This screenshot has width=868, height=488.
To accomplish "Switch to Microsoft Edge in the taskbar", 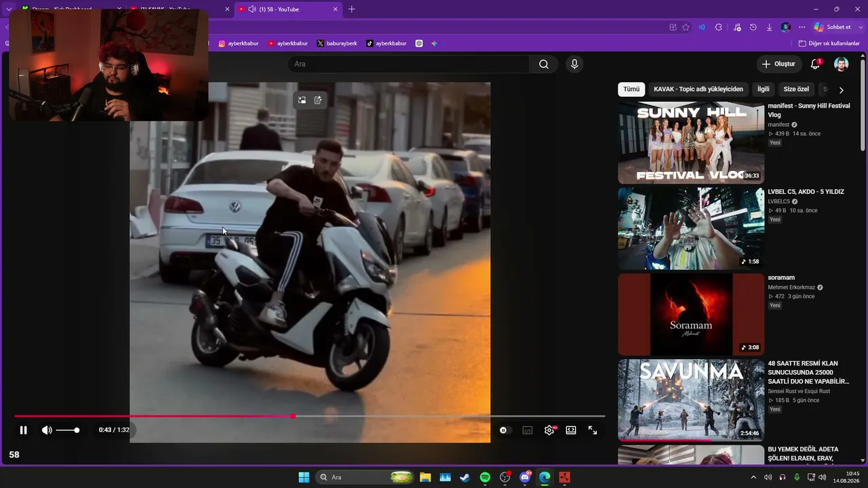I will (545, 477).
